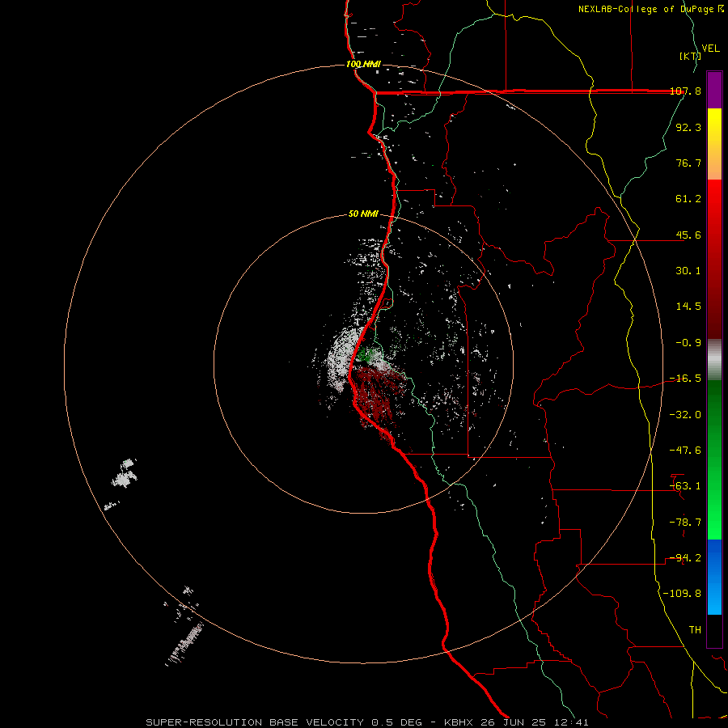Click the VEL legend title
Viewport: 728px width, 728px height.
710,49
